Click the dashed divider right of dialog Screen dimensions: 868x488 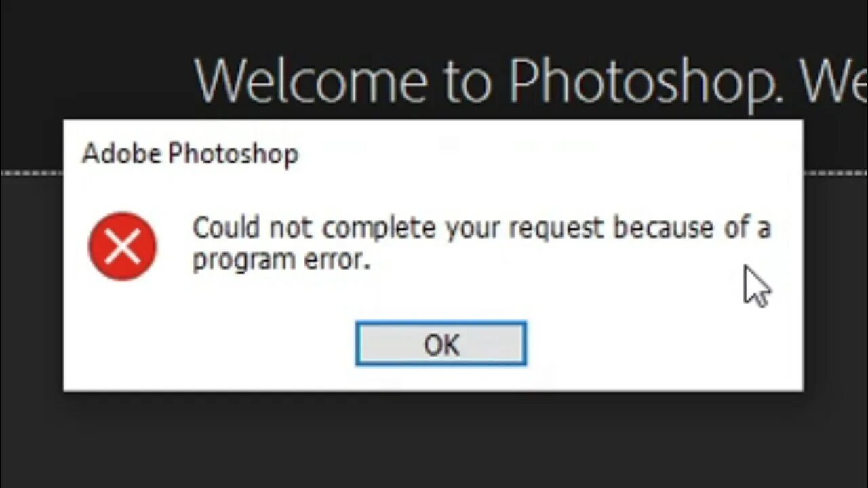(835, 173)
